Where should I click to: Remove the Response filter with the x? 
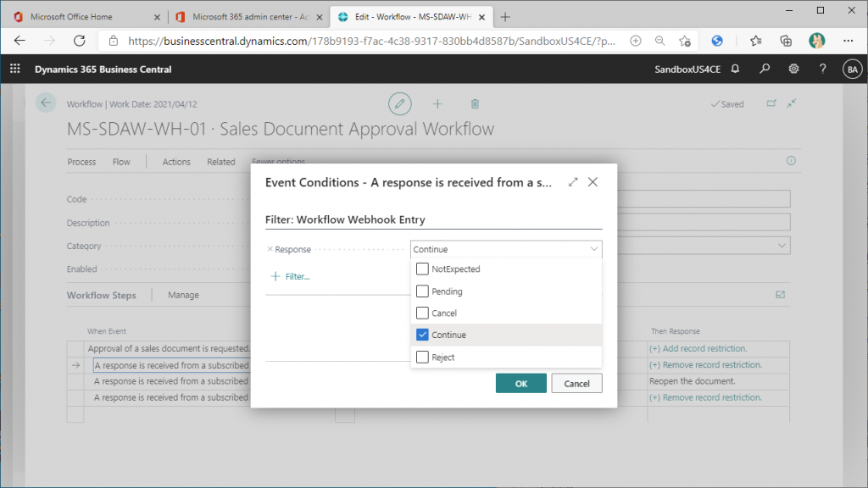pyautogui.click(x=270, y=249)
